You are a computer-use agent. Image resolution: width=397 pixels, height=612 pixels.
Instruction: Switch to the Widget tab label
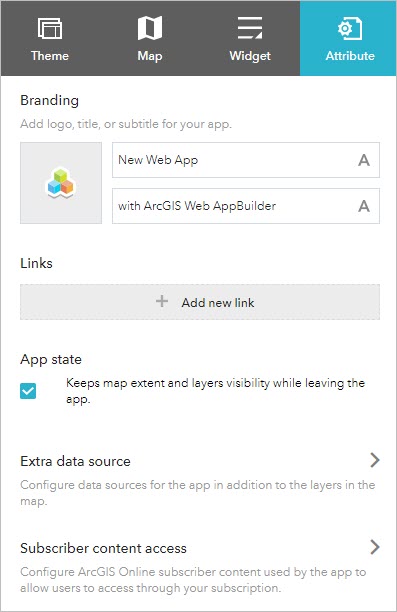[x=250, y=56]
